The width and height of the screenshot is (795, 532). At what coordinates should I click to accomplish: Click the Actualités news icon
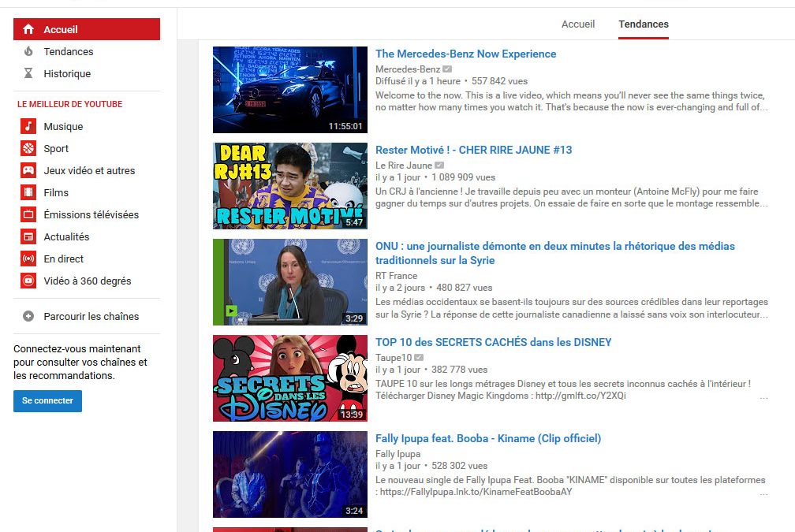(x=28, y=236)
